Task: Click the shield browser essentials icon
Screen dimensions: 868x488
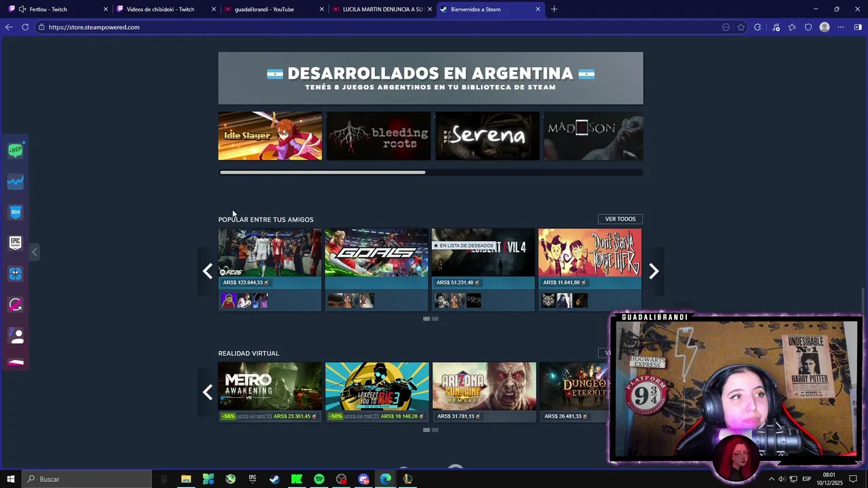Action: point(808,27)
